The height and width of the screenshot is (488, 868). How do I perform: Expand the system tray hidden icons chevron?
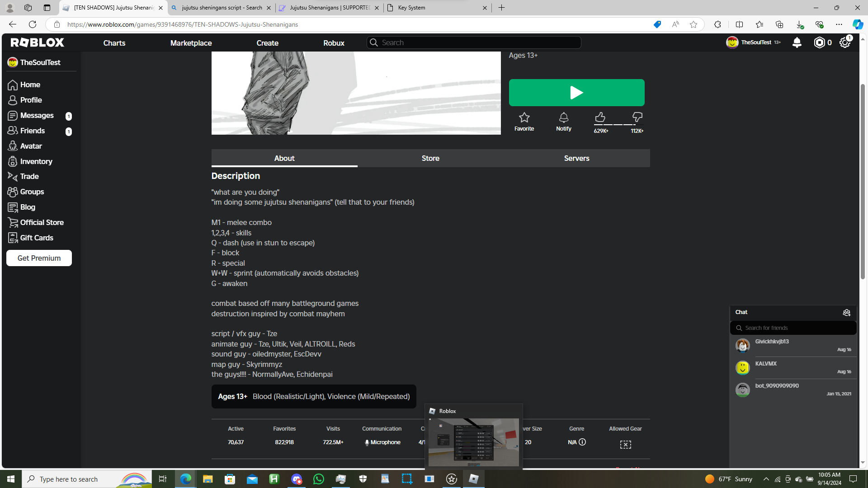[766, 479]
